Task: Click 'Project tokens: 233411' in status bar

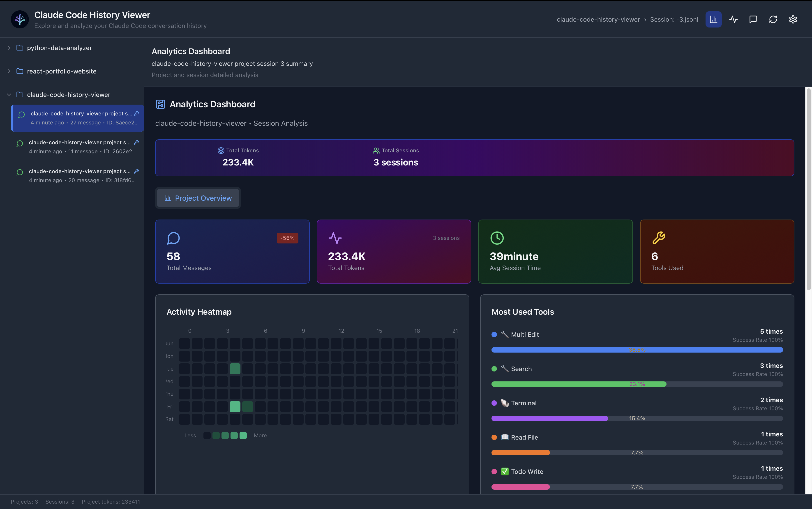Action: click(x=111, y=502)
